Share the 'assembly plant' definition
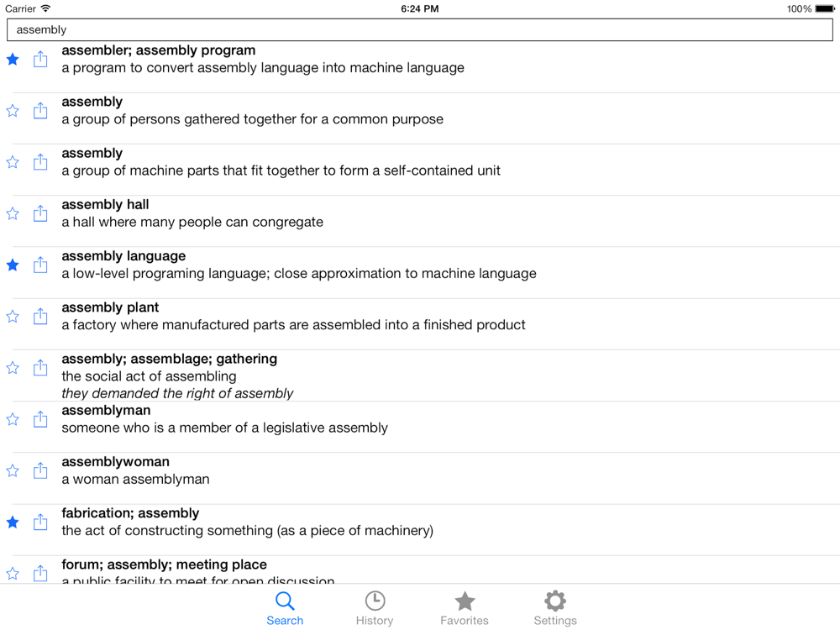This screenshot has height=630, width=840. tap(40, 316)
